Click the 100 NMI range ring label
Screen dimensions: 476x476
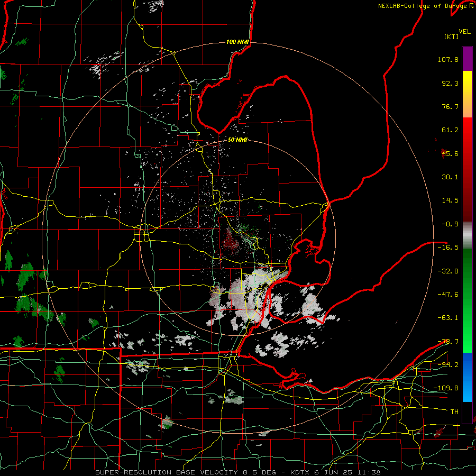tap(237, 42)
